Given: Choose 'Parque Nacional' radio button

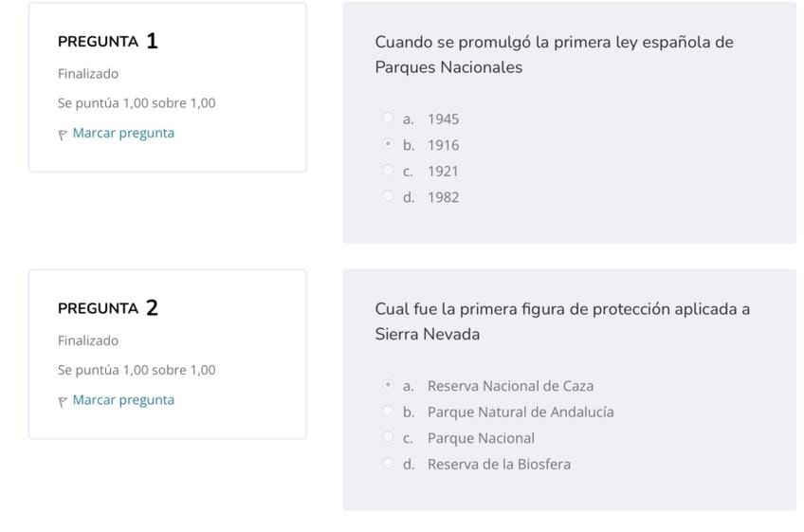Looking at the screenshot, I should coord(388,437).
